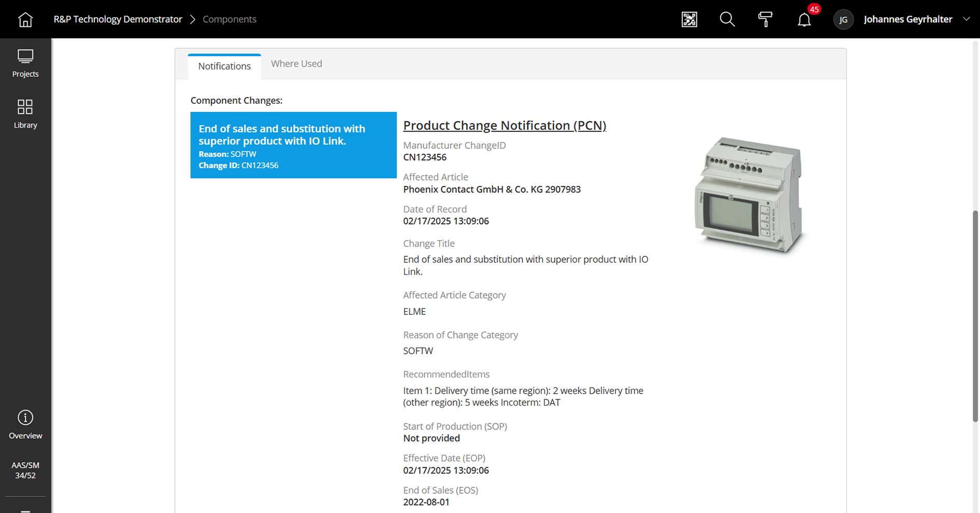Viewport: 980px width, 513px height.
Task: Click the search magnifier icon
Action: [727, 20]
